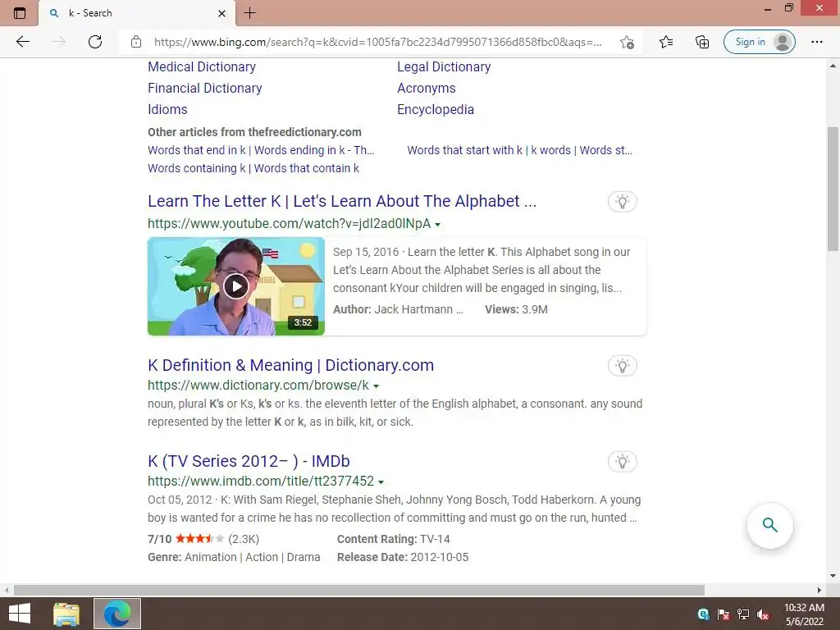This screenshot has height=630, width=840.
Task: Click the browser Back arrow
Action: (22, 42)
